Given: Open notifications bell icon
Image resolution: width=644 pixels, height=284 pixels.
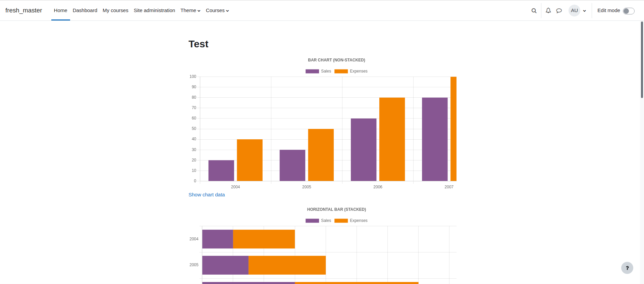Looking at the screenshot, I should click(x=548, y=10).
